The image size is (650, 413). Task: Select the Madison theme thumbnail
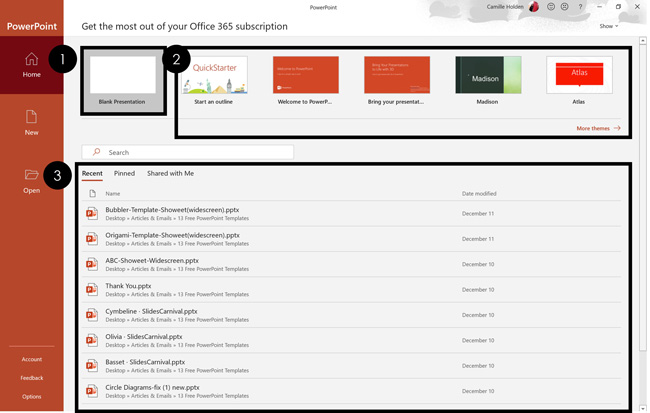click(488, 75)
